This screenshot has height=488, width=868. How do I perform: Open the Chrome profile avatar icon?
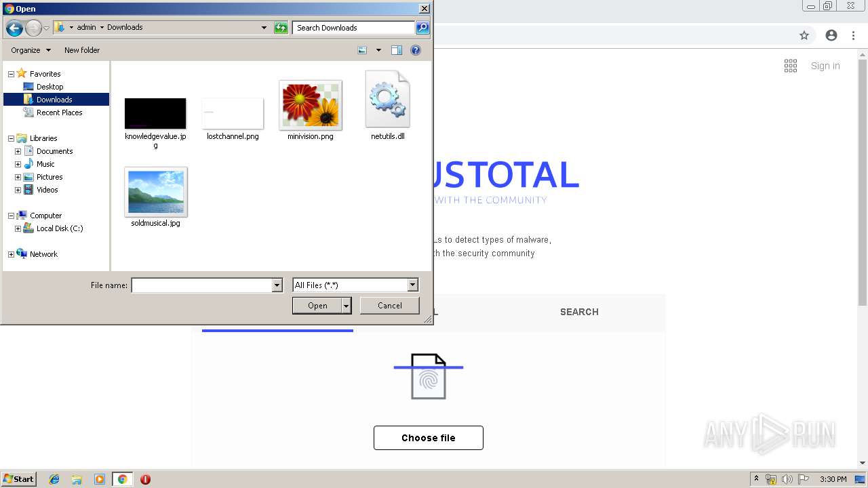(x=831, y=35)
